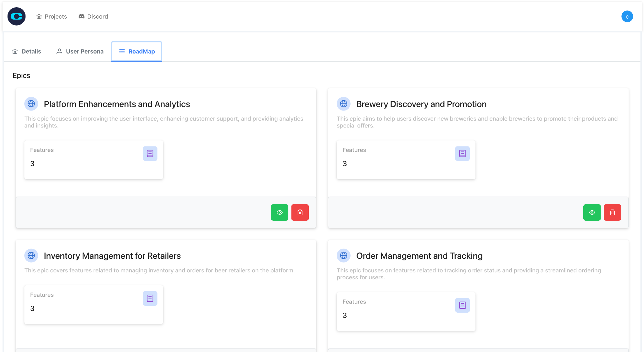644x352 pixels.
Task: Switch to the Details tab
Action: (x=27, y=51)
